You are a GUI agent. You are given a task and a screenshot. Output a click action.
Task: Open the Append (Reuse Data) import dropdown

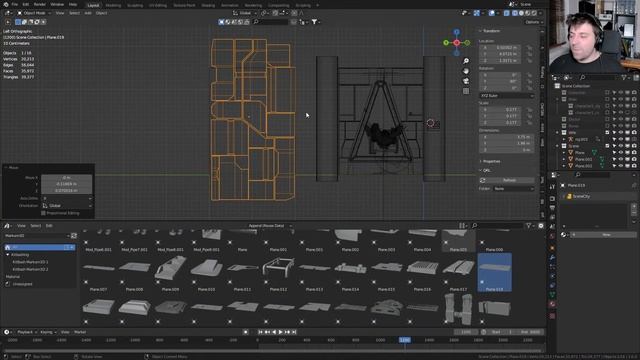[x=269, y=226]
